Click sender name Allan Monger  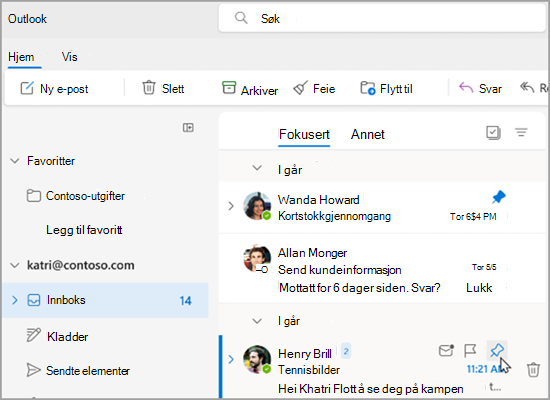312,253
